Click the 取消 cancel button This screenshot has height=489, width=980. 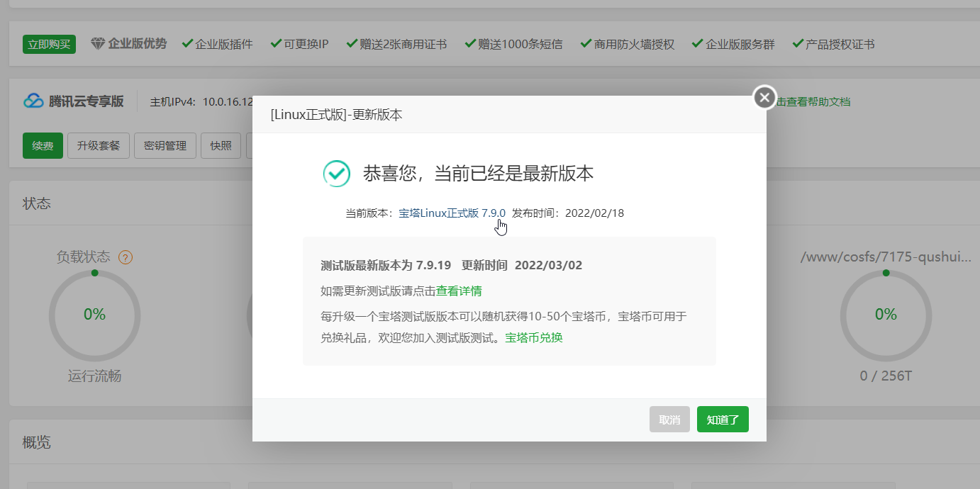(x=669, y=419)
